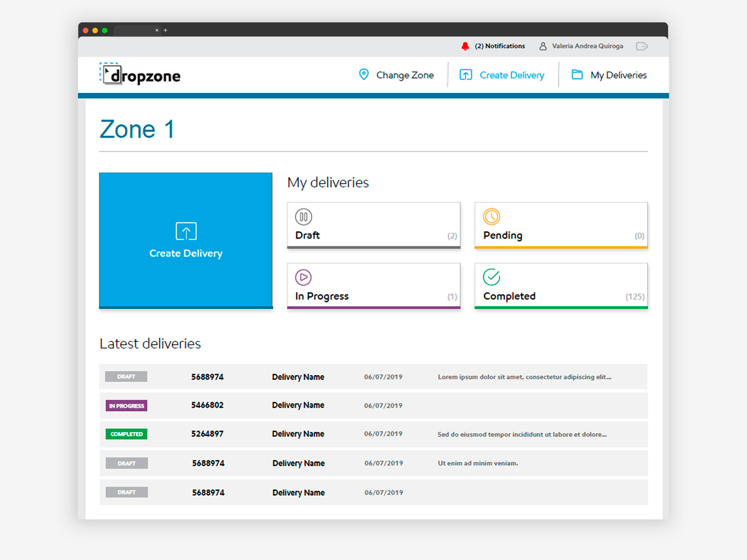Click date 06/07/2019 in 5264897 row
Image resolution: width=747 pixels, height=560 pixels.
pos(383,434)
